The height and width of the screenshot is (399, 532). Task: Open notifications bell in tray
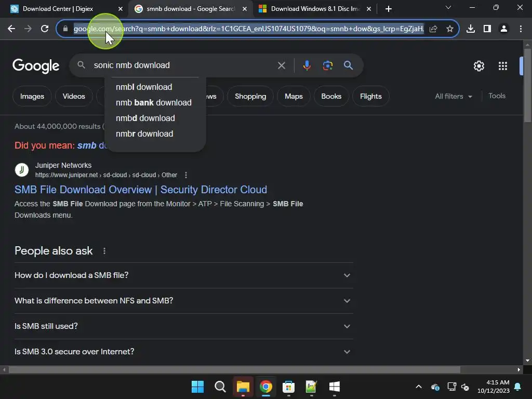[518, 387]
